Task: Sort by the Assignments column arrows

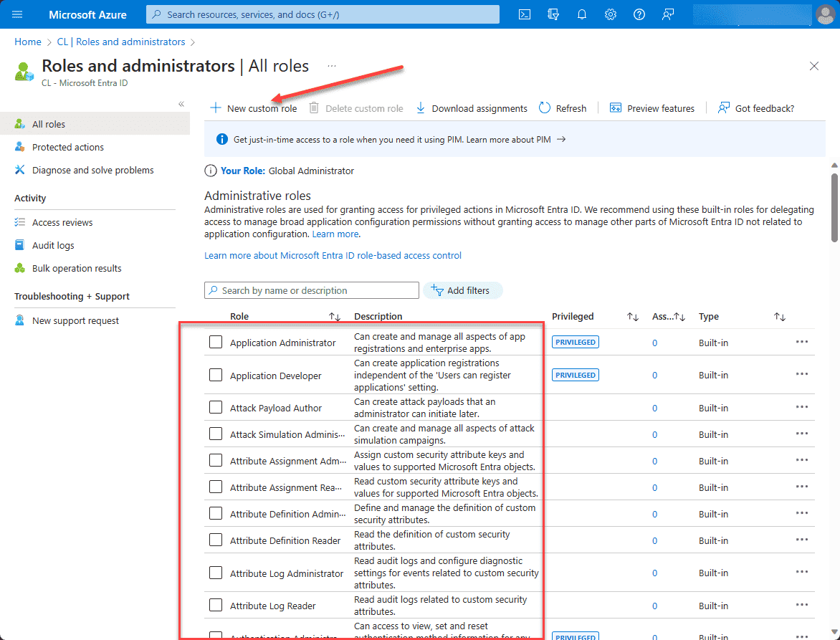Action: 679,317
